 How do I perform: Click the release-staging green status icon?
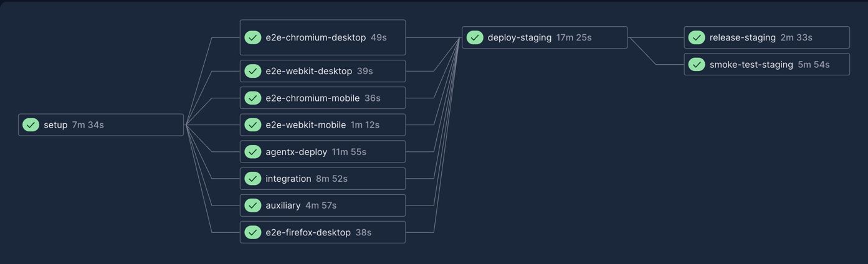(697, 37)
